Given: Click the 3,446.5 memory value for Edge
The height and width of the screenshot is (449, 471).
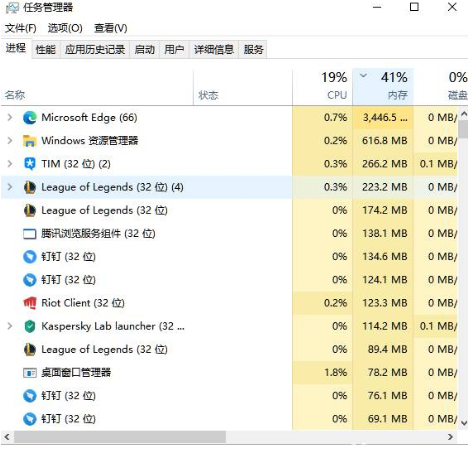Looking at the screenshot, I should (x=385, y=118).
